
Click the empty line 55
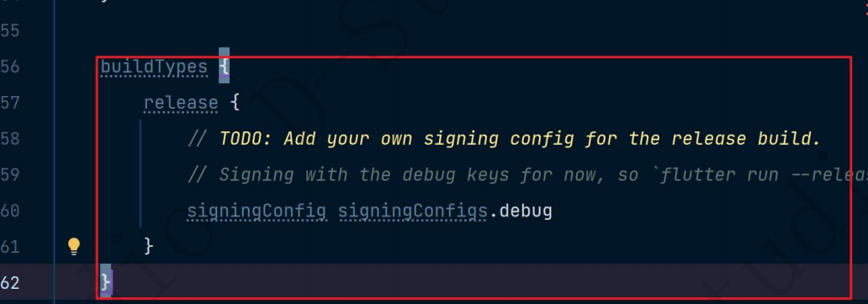443,30
